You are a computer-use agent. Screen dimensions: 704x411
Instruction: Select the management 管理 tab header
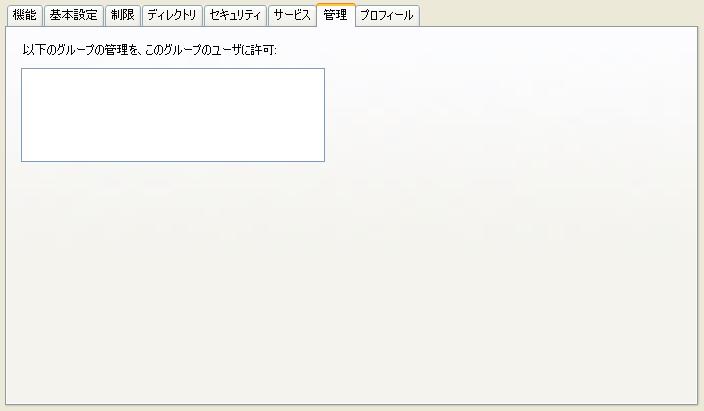click(336, 15)
